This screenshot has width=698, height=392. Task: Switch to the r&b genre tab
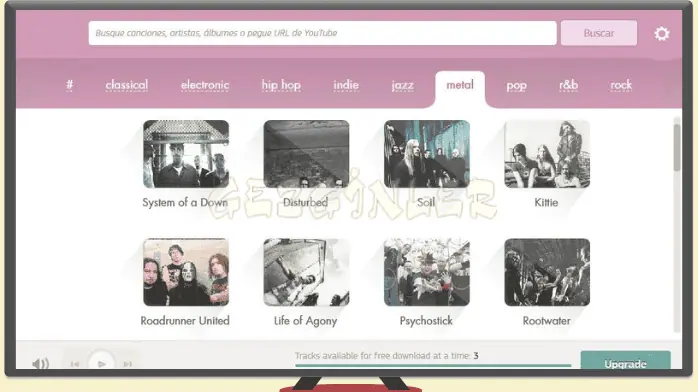tap(568, 85)
